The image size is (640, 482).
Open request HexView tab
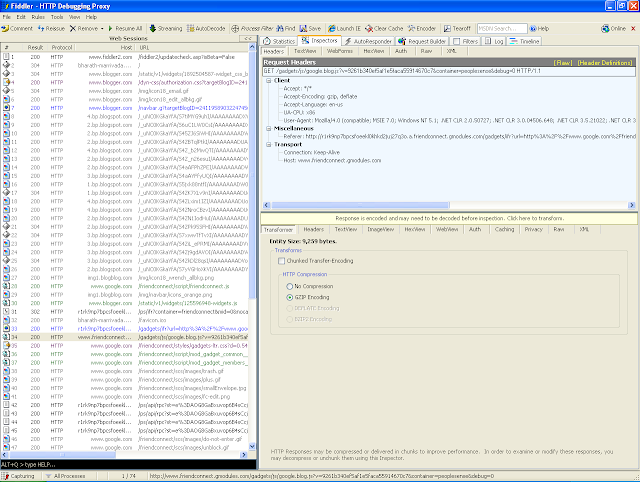tap(374, 51)
